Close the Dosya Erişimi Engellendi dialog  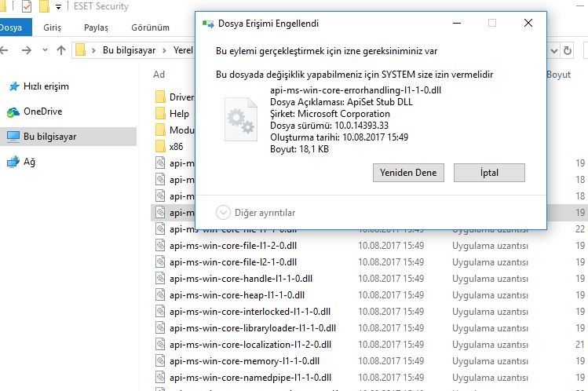(x=528, y=23)
